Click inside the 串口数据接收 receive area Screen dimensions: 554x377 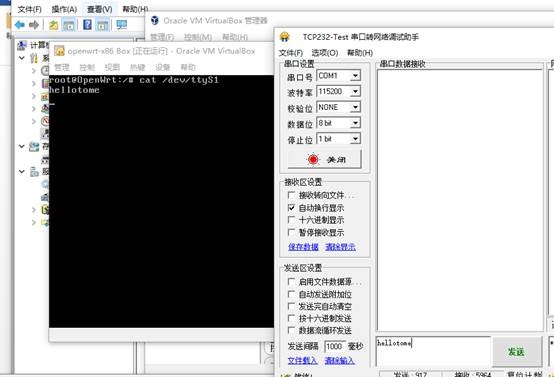point(460,200)
